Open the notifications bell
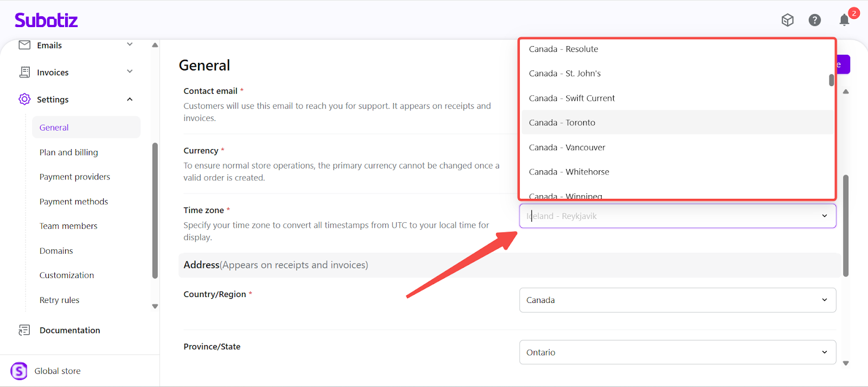This screenshot has height=387, width=868. pos(844,20)
